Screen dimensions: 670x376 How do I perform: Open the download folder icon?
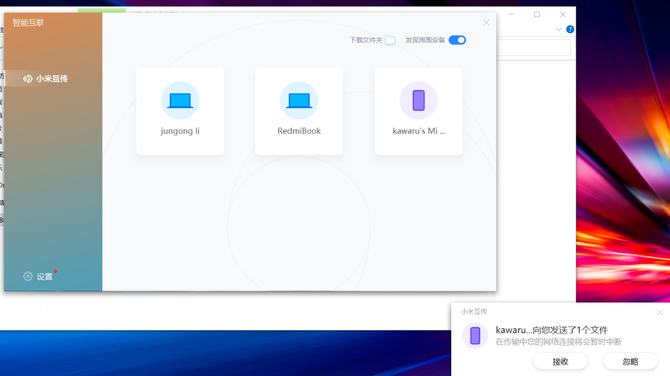[x=390, y=40]
